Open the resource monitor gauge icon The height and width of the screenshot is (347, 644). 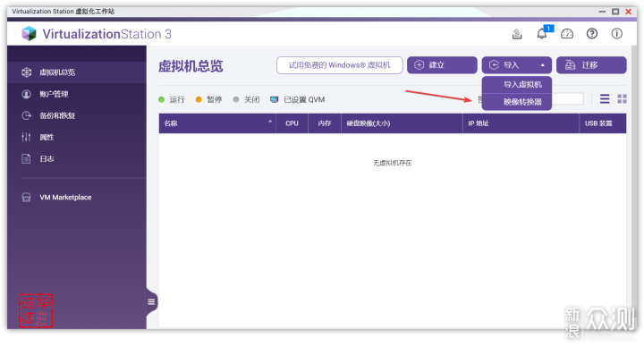click(567, 34)
